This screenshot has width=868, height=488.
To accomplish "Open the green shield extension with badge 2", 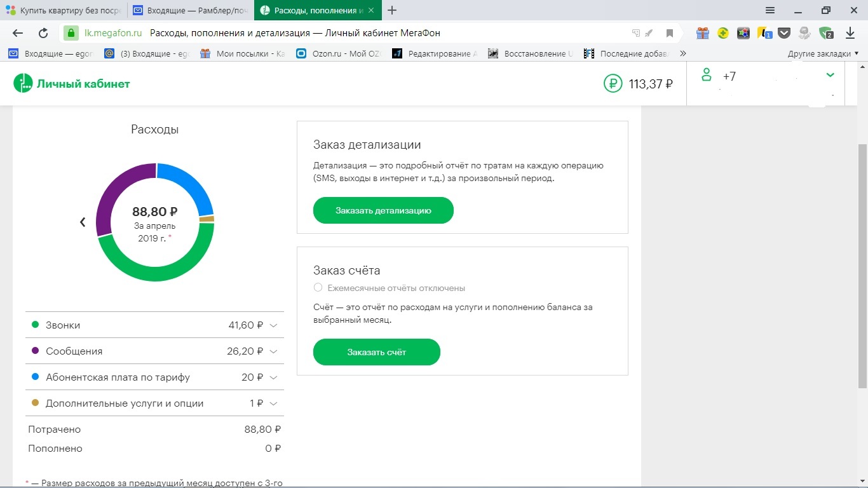I will 826,33.
